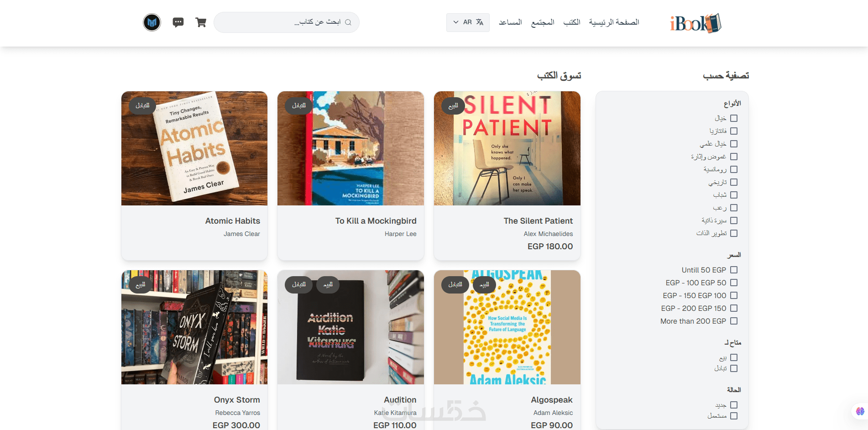This screenshot has height=430, width=868.
Task: Open the Onyx Storm cover thumbnail
Action: click(194, 327)
